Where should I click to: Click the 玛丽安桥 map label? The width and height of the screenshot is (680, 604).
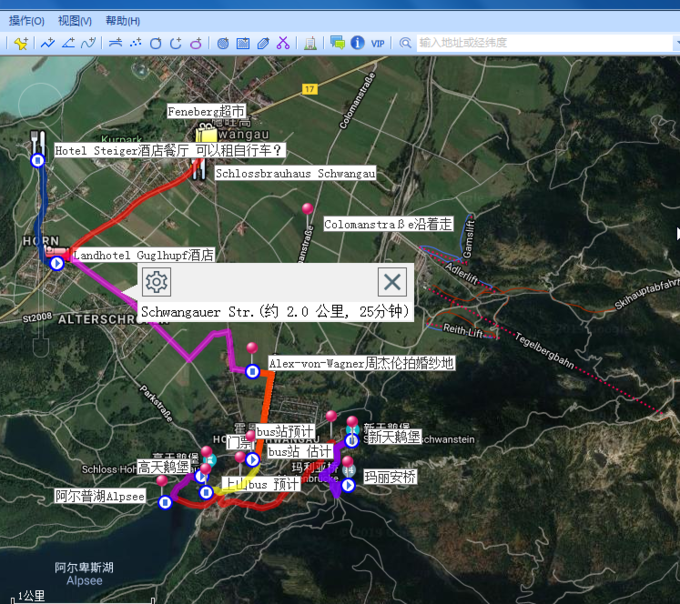(x=389, y=478)
